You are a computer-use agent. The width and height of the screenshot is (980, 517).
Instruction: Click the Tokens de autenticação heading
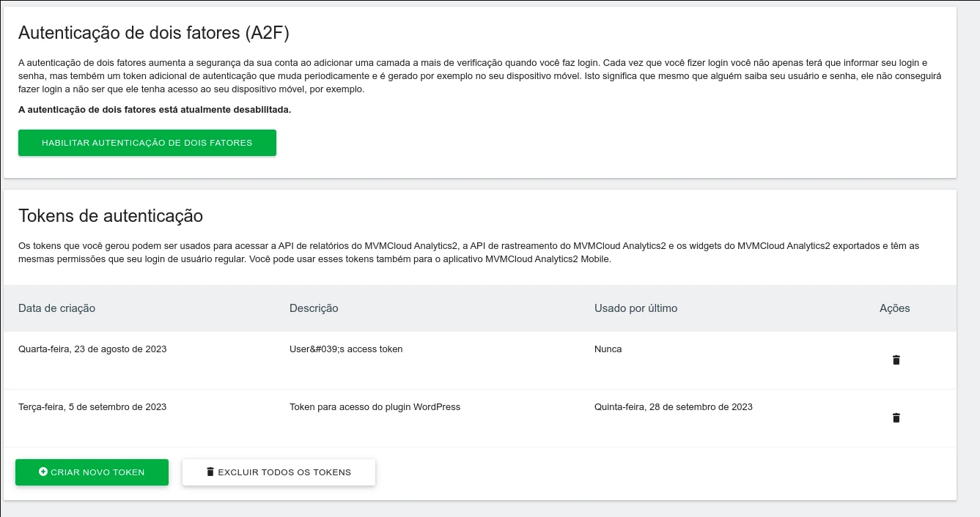pyautogui.click(x=111, y=216)
